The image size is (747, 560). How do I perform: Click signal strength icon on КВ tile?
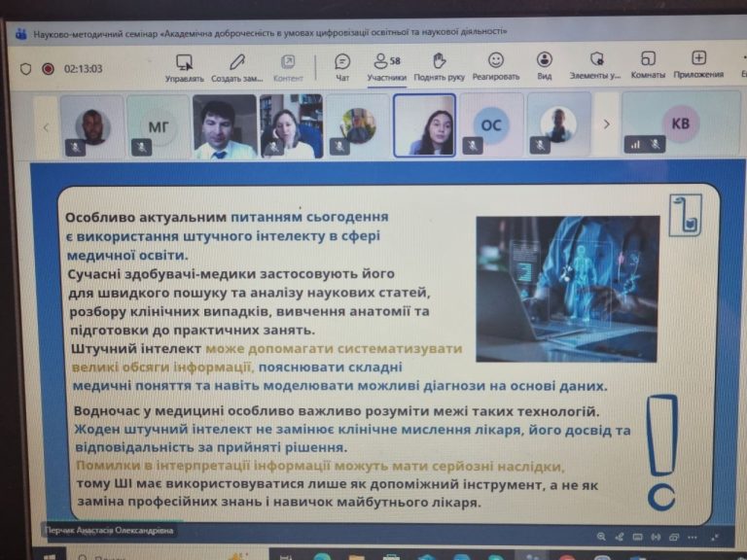(635, 144)
